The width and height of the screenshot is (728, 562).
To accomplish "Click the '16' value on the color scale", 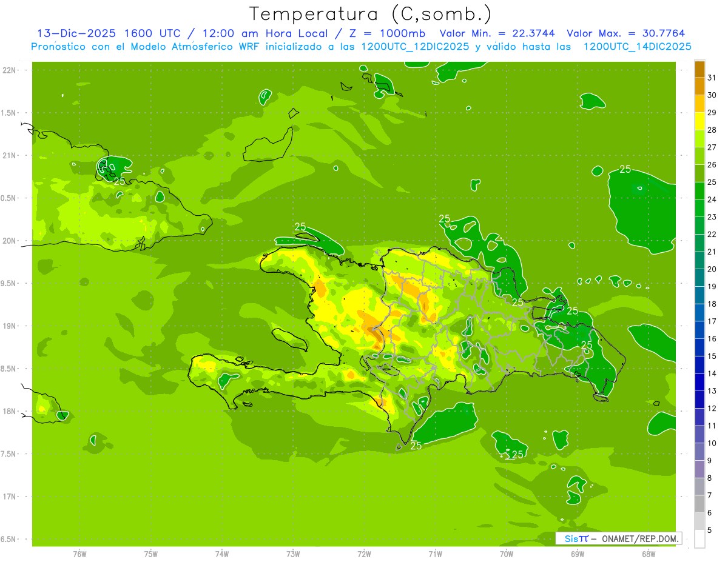I will pos(712,339).
